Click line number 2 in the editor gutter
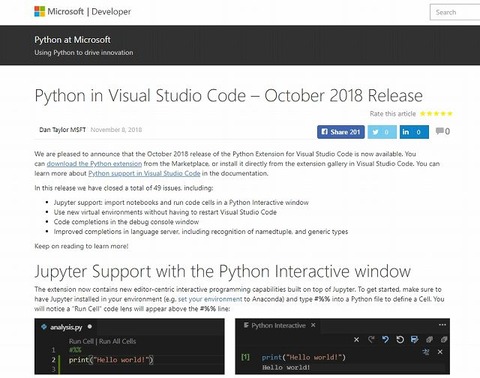Viewport: 480px width, 378px height. tap(53, 360)
